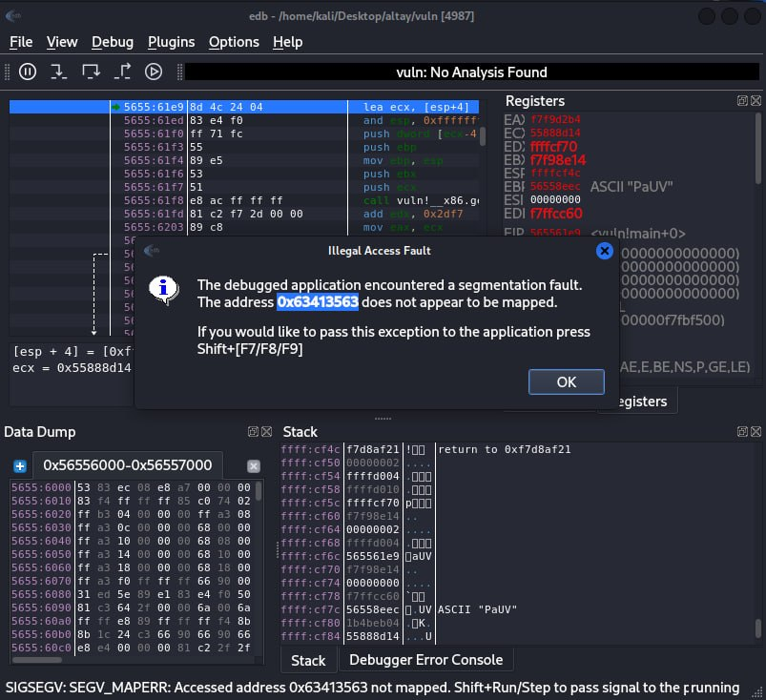The image size is (766, 700).
Task: Click the vuln: No Analysis Found bar
Action: (x=471, y=72)
